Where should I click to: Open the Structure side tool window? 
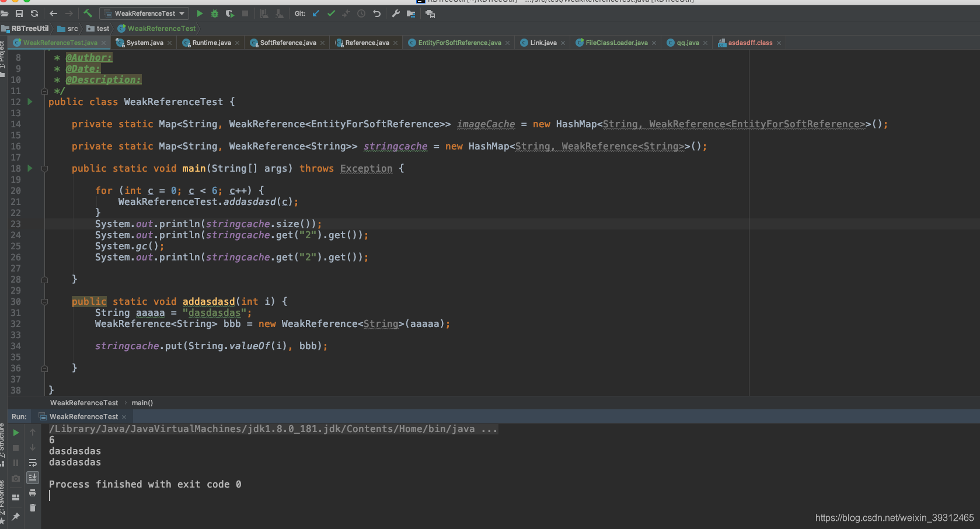2,446
